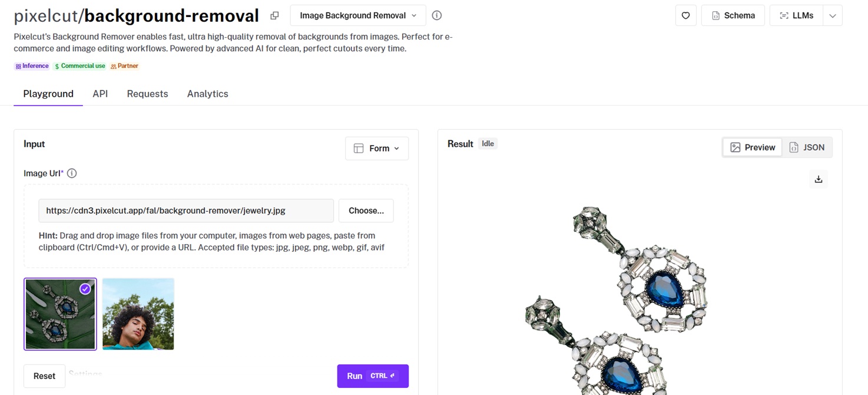The height and width of the screenshot is (395, 868).
Task: Click the info icon next to Image Url
Action: tap(72, 173)
